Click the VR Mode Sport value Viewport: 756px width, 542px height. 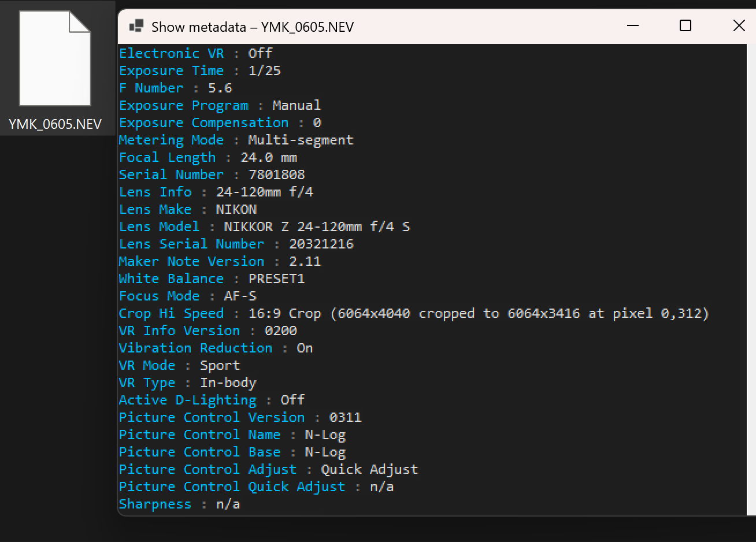click(x=220, y=366)
